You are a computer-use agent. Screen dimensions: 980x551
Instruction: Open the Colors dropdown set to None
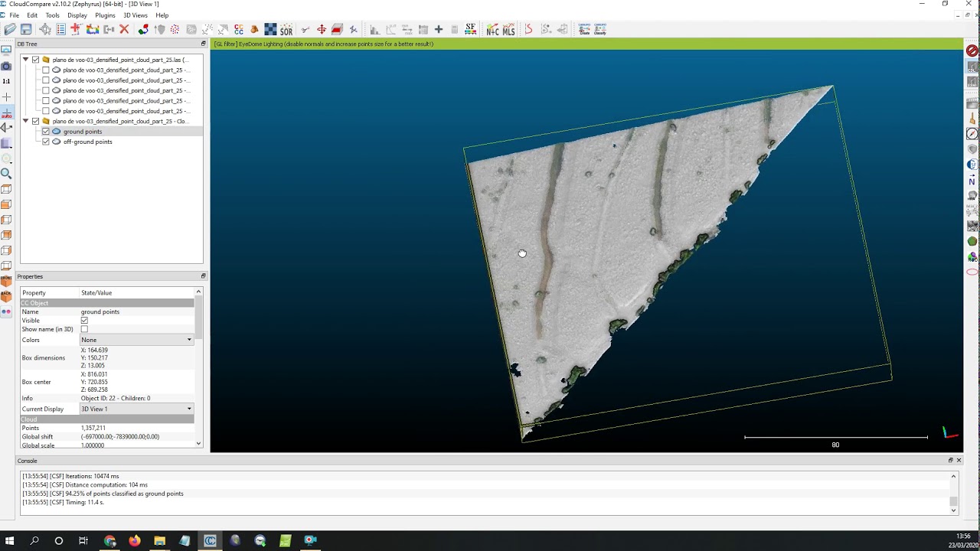[136, 340]
